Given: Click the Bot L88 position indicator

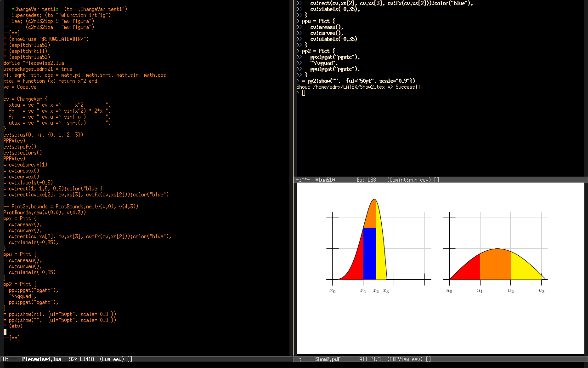Looking at the screenshot, I should coord(367,180).
